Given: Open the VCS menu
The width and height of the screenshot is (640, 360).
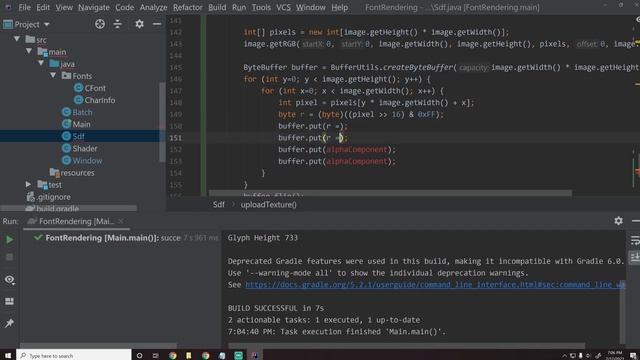Looking at the screenshot, I should tap(284, 7).
